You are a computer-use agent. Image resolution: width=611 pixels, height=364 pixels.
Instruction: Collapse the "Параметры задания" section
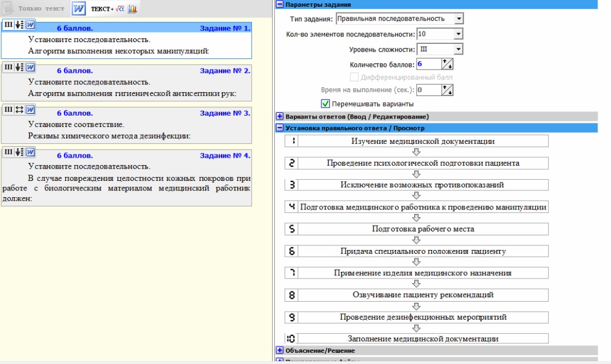[x=279, y=4]
